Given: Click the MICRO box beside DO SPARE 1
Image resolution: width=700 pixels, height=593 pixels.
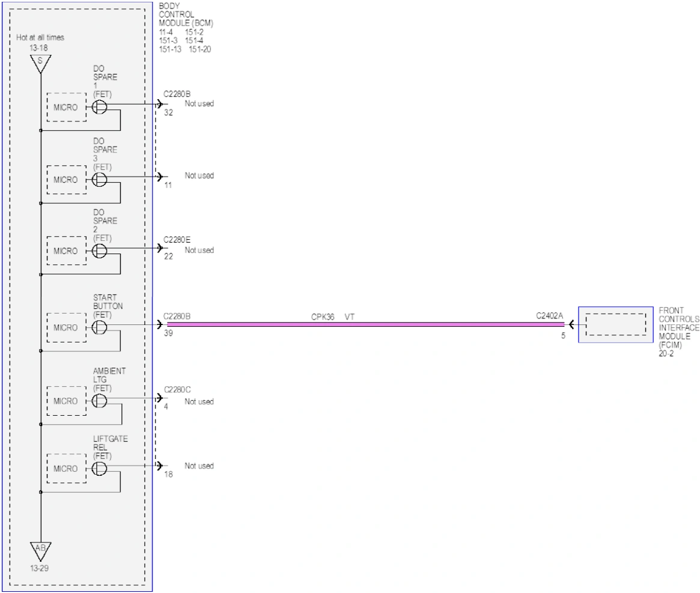Looking at the screenshot, I should click(x=67, y=107).
